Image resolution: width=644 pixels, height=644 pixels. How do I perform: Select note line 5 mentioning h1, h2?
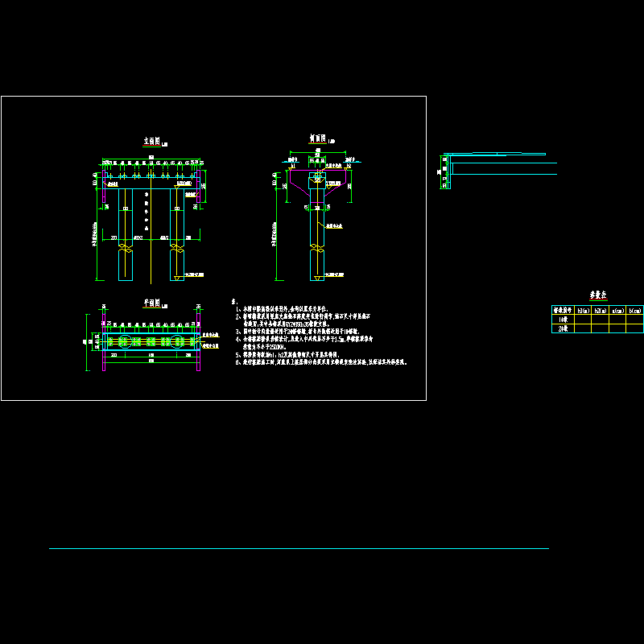(x=287, y=355)
